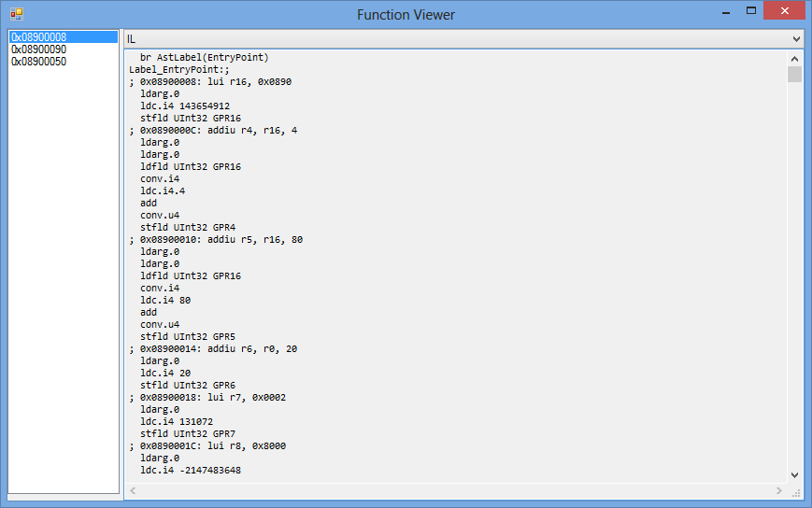
Task: Select function 0x08900008 in the list
Action: click(x=38, y=37)
